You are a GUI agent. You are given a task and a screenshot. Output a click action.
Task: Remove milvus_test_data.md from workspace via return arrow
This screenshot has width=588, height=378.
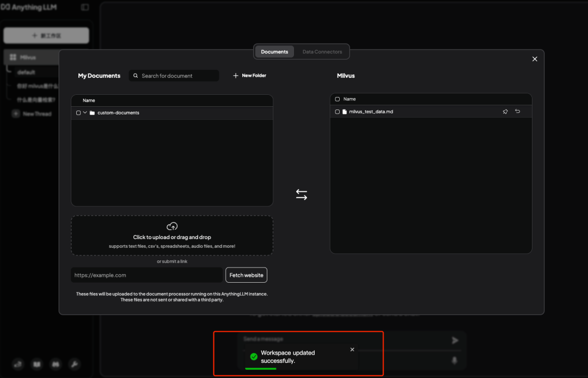(518, 111)
